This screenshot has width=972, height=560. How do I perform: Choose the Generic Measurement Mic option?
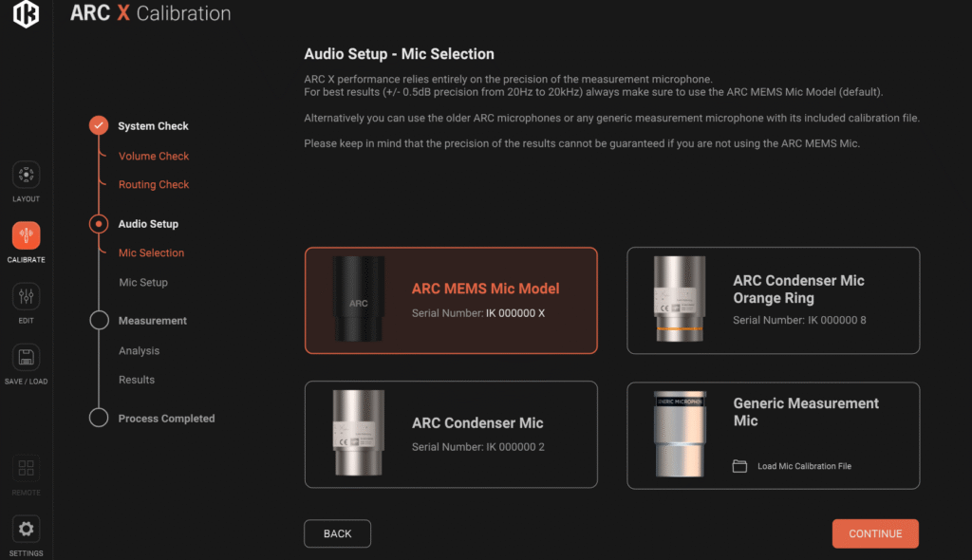click(773, 436)
